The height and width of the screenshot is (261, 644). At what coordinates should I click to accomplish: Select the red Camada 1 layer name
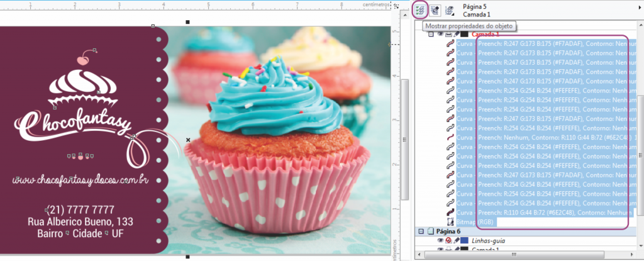point(487,34)
